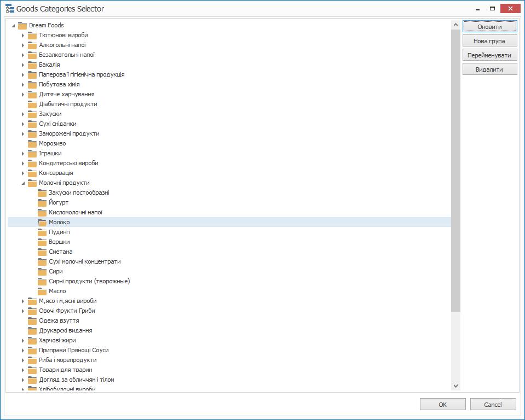Maximize the Goods Categories Selector window
The width and height of the screenshot is (525, 420).
click(492, 8)
